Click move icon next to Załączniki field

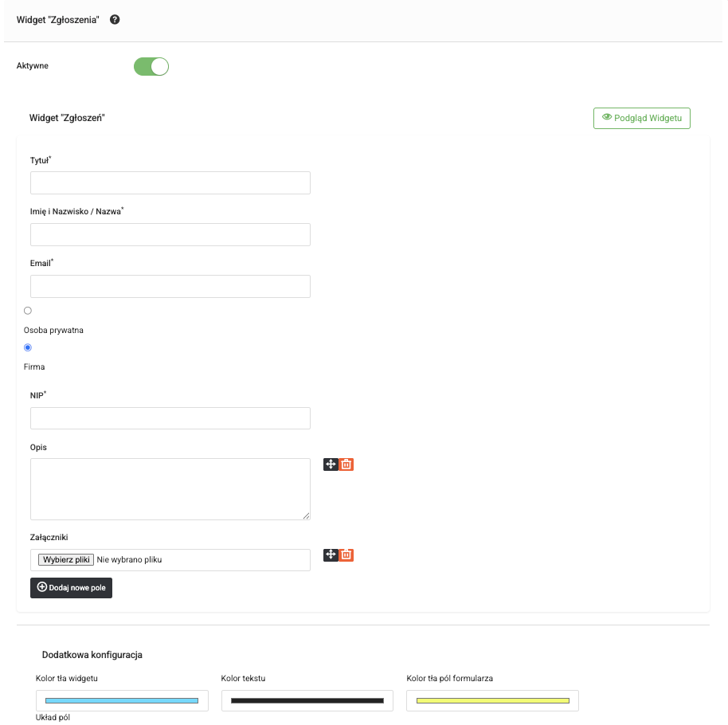pos(331,555)
